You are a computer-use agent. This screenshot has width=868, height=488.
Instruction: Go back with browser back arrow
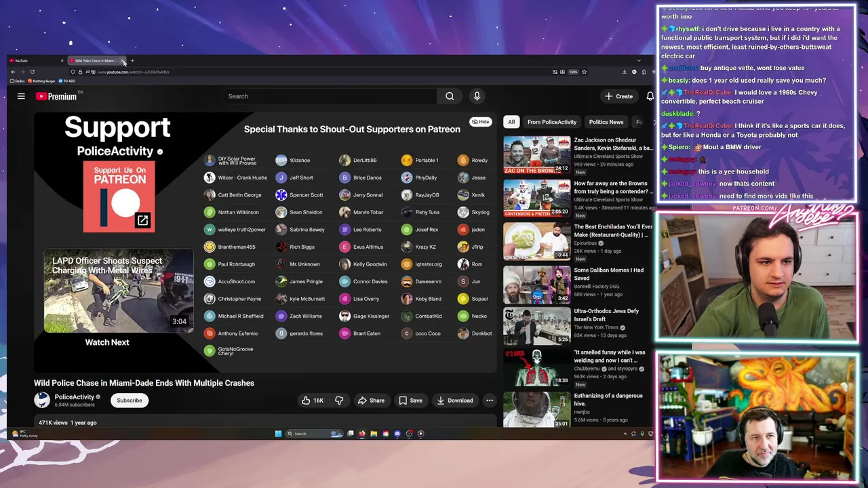tap(13, 72)
